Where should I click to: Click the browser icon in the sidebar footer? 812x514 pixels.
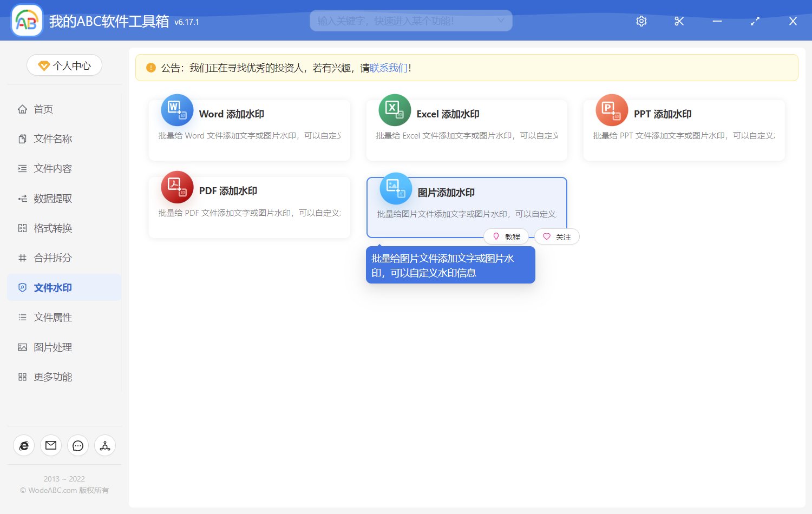tap(23, 445)
